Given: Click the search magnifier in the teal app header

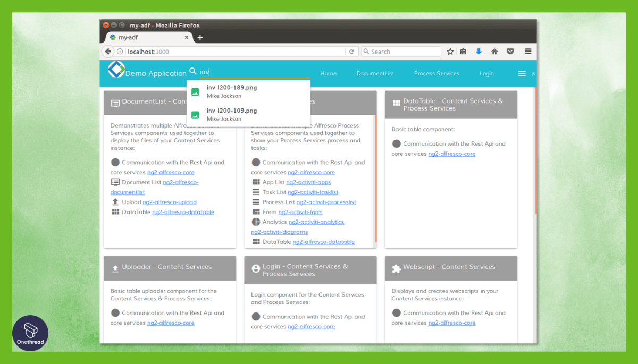Looking at the screenshot, I should [192, 71].
